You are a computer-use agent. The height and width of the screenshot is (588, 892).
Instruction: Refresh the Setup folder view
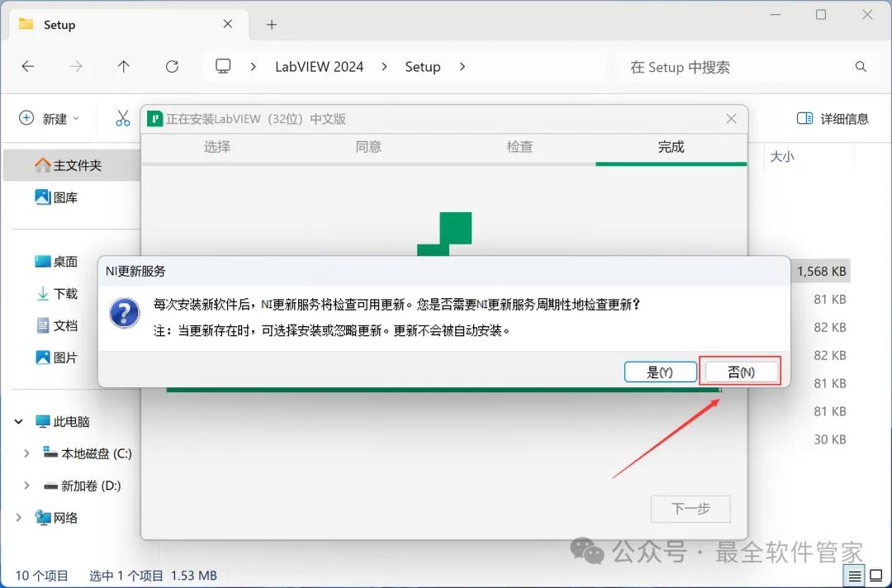click(172, 67)
